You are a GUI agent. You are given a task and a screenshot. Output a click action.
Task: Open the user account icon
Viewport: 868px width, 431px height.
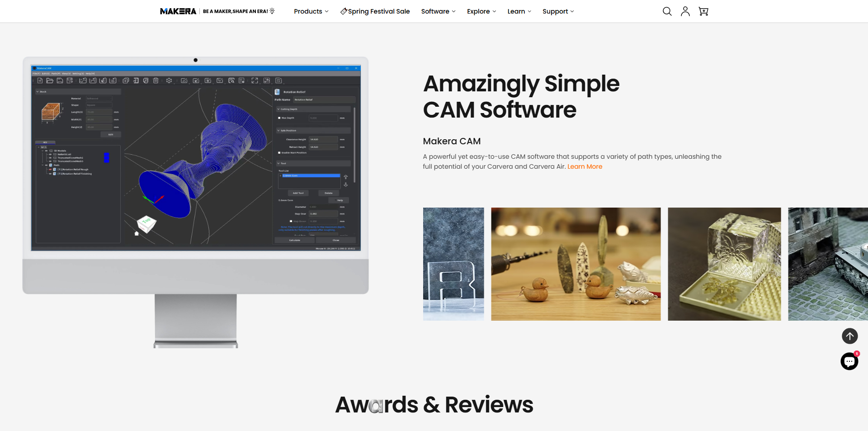tap(685, 11)
